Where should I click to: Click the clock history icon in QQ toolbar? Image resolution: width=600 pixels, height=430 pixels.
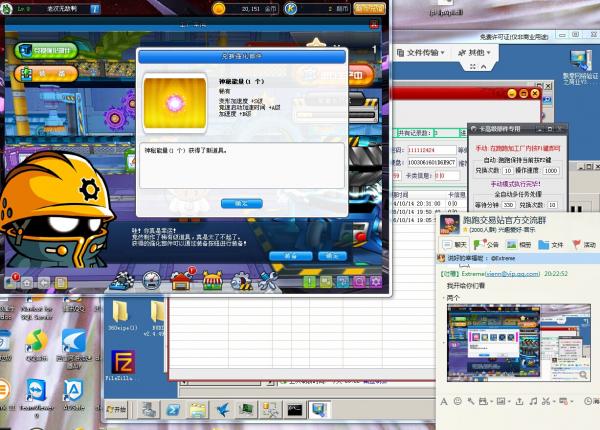pos(588,401)
